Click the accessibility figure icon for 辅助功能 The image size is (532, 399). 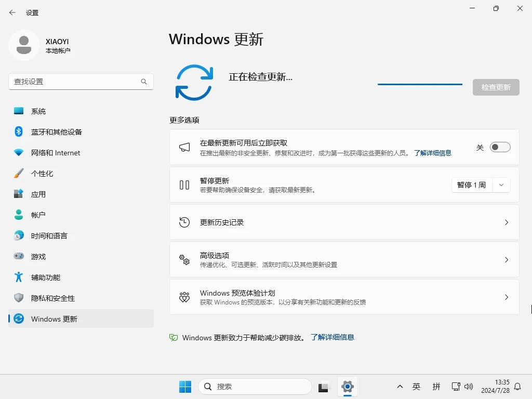click(19, 277)
